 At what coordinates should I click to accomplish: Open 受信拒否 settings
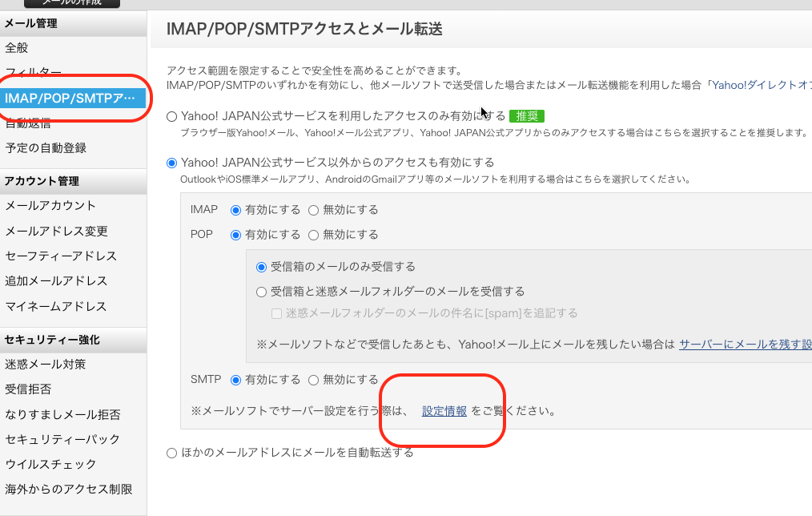click(28, 389)
